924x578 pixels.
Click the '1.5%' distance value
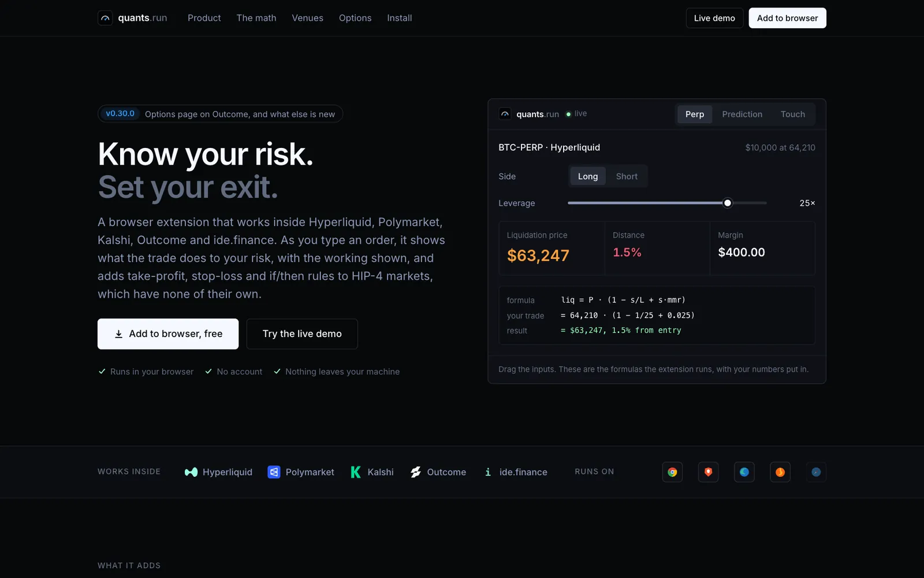pyautogui.click(x=627, y=252)
